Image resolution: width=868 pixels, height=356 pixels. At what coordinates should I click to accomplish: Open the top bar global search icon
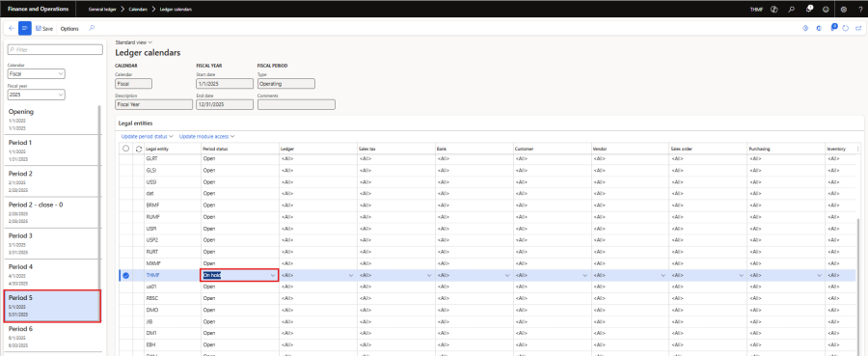coord(792,10)
